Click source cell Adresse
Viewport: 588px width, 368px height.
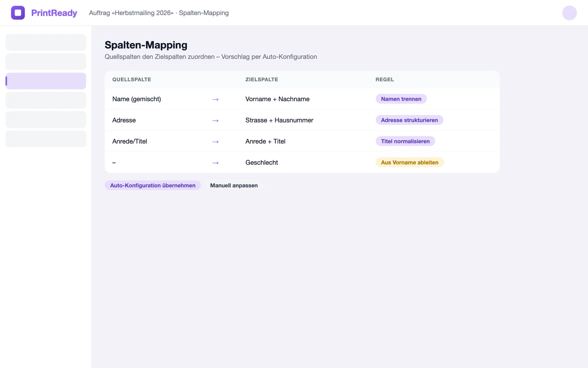click(x=124, y=120)
